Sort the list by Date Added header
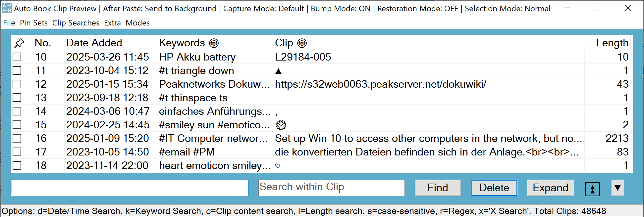644x217 pixels. pyautogui.click(x=94, y=43)
